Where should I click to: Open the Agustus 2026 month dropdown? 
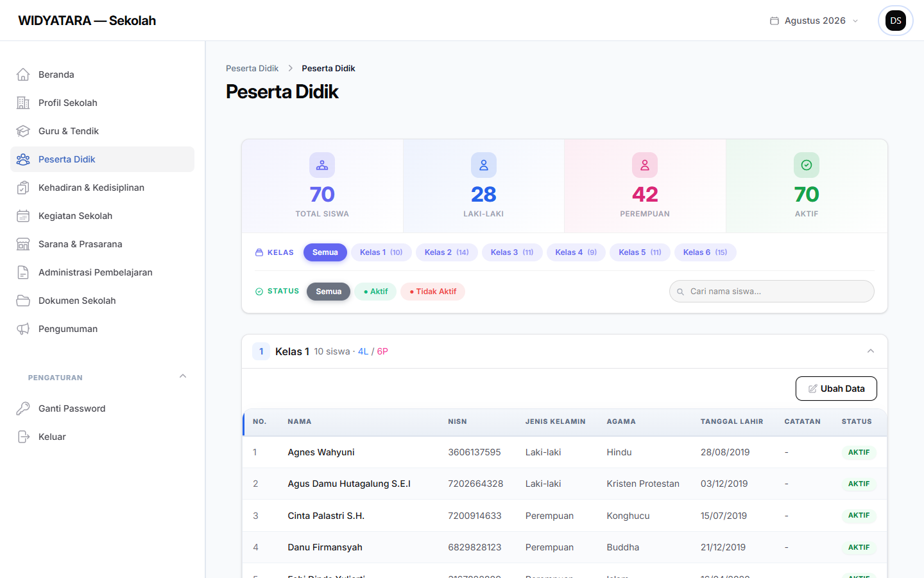(x=814, y=21)
